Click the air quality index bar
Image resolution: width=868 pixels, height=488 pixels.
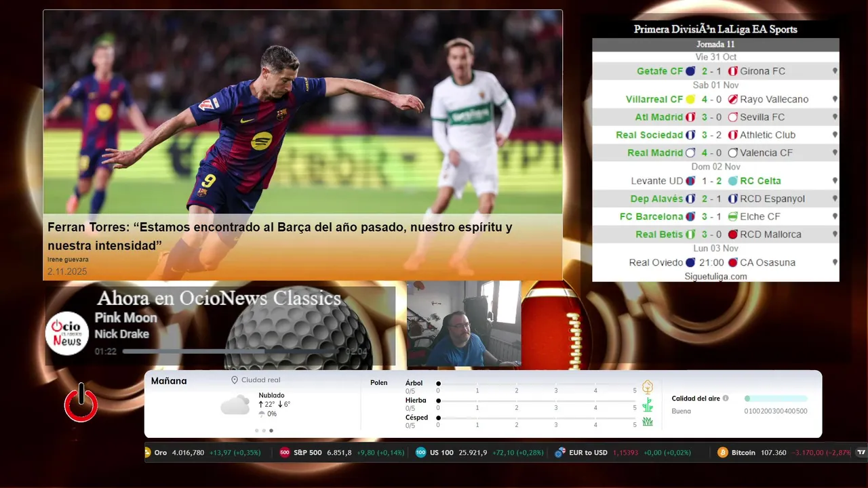pyautogui.click(x=776, y=399)
